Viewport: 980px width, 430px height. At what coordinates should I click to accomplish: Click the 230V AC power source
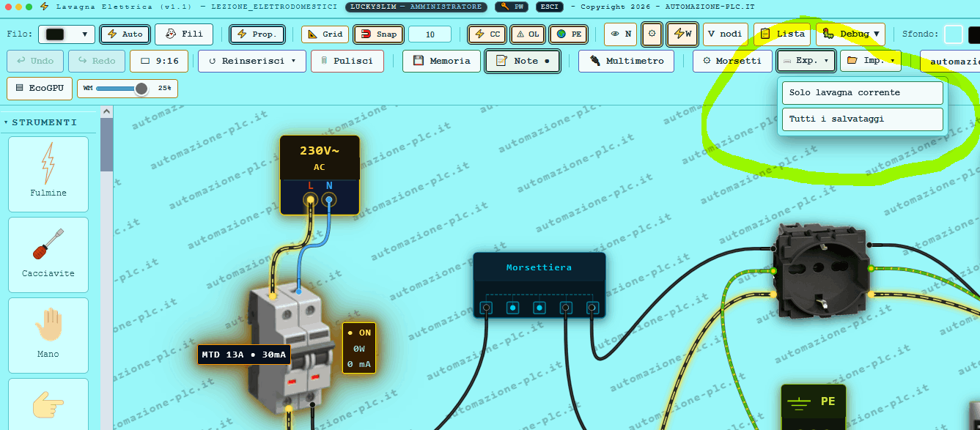(x=320, y=174)
